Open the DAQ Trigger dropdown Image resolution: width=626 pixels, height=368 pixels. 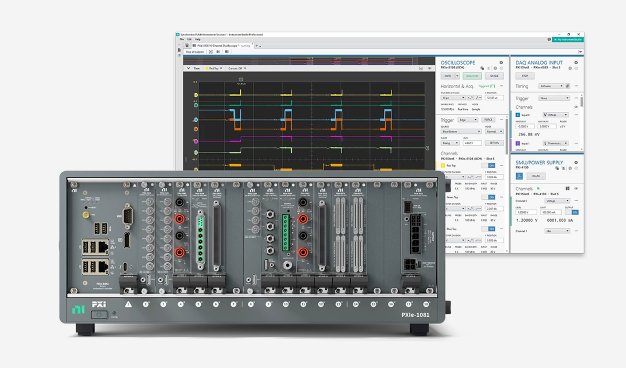[x=554, y=98]
